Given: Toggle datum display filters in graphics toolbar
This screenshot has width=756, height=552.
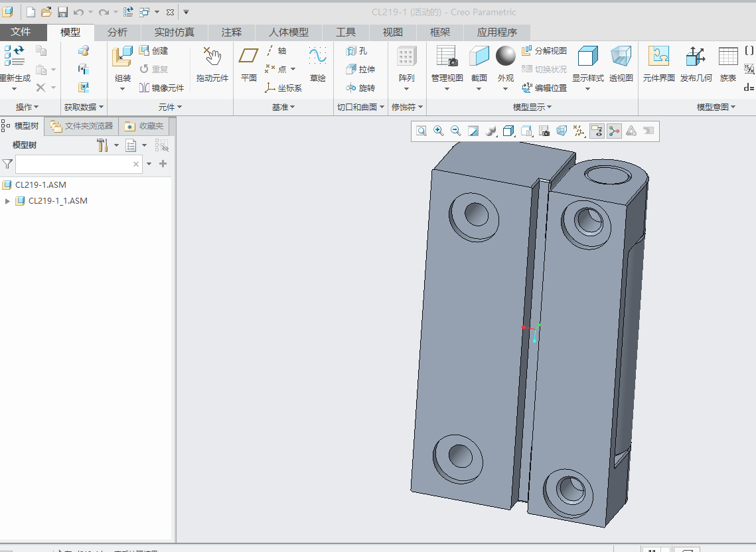Looking at the screenshot, I should (579, 131).
